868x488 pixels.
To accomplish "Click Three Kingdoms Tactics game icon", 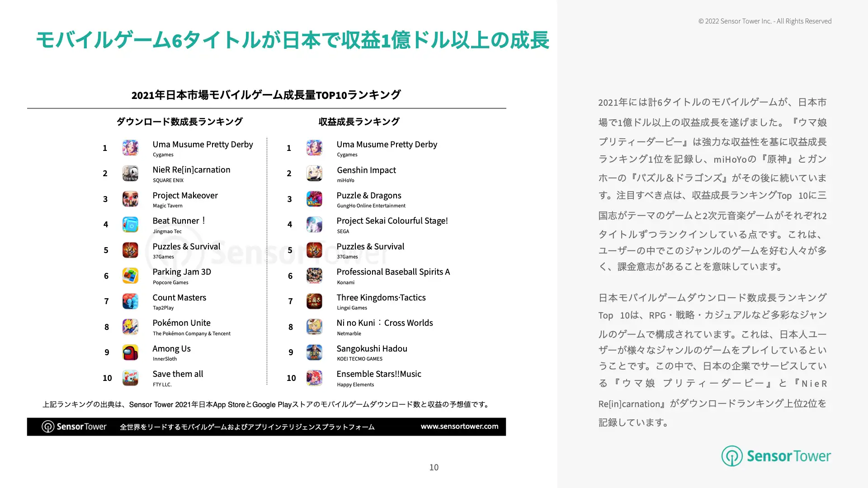I will 314,301.
